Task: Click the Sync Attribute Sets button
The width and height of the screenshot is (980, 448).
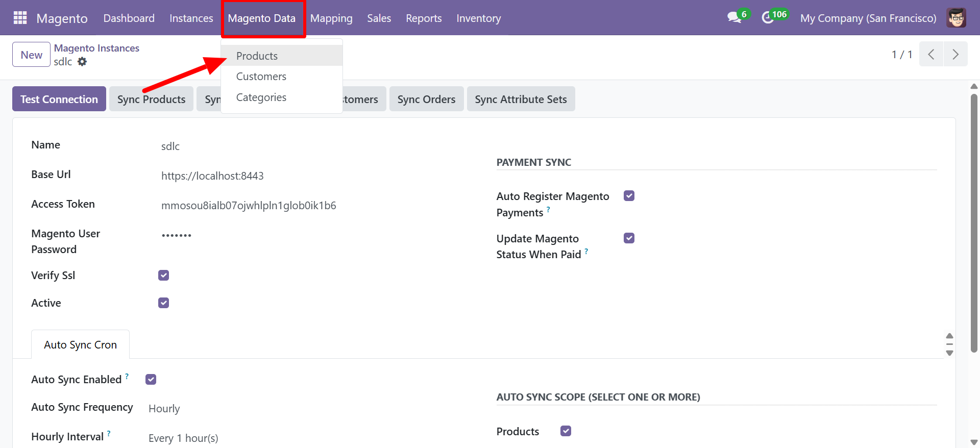Action: [x=521, y=99]
